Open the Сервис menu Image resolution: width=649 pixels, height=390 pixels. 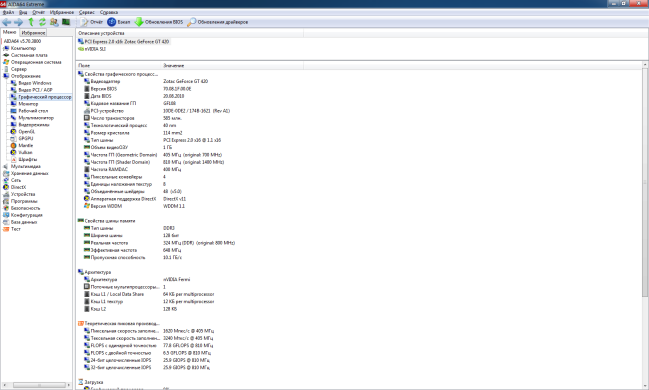[87, 12]
